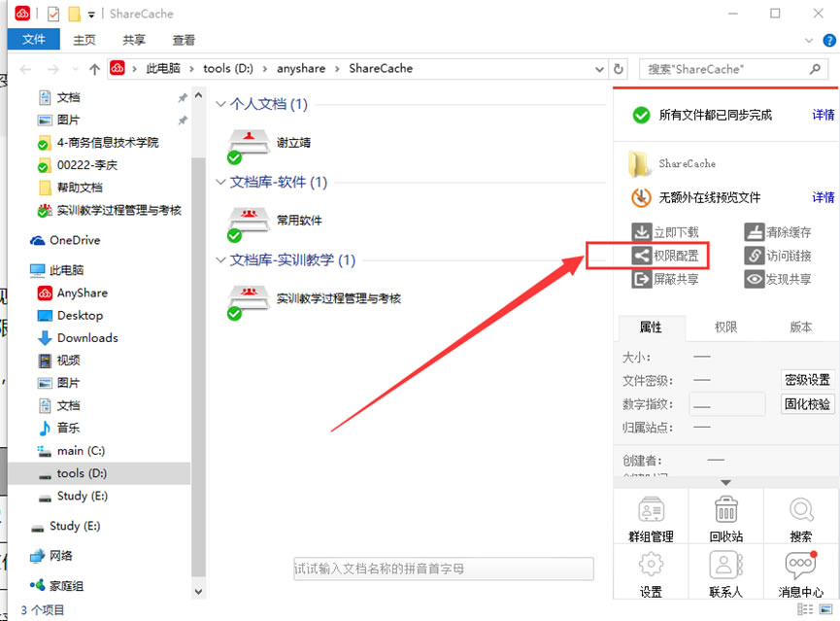Switch to the 权限 tab
840x621 pixels.
(x=725, y=328)
